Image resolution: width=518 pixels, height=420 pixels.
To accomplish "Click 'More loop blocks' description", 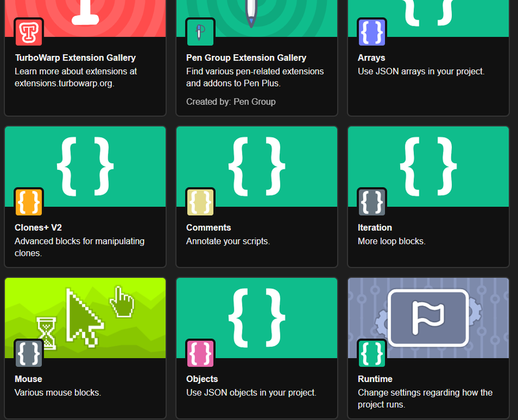I will (x=391, y=242).
